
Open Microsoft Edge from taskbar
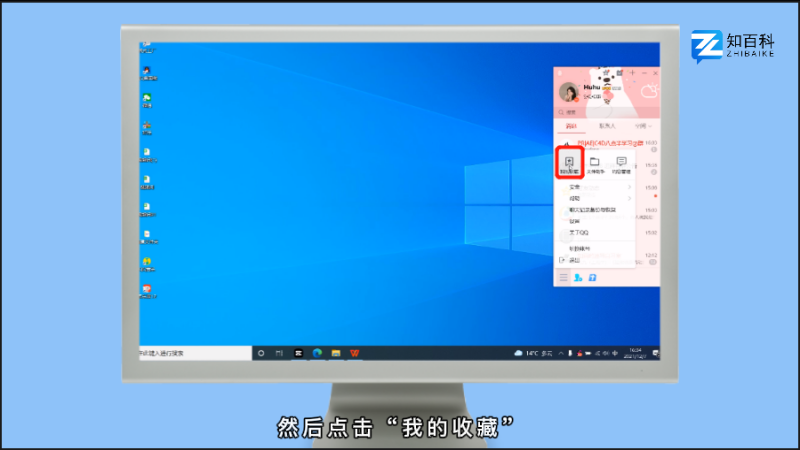coord(317,353)
